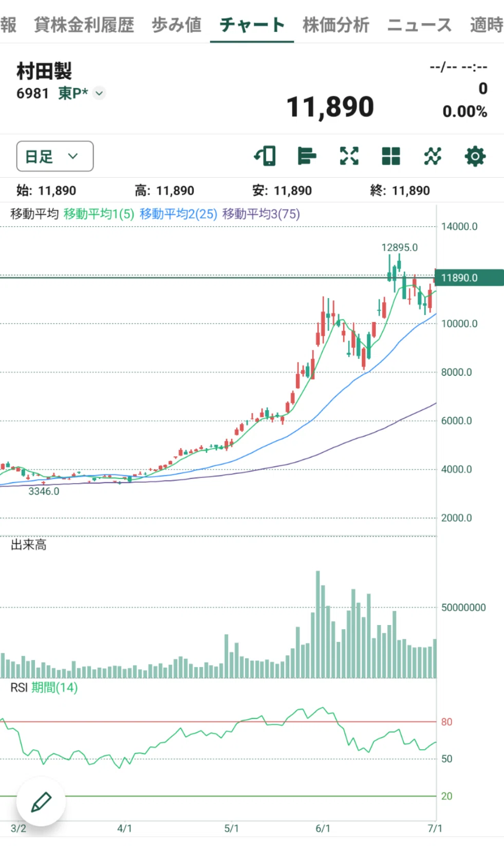
Task: Open the 日足 timeframe dropdown
Action: tap(55, 156)
